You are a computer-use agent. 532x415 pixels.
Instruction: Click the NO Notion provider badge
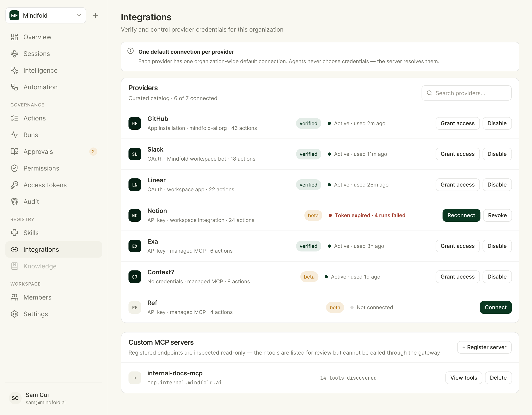point(135,215)
